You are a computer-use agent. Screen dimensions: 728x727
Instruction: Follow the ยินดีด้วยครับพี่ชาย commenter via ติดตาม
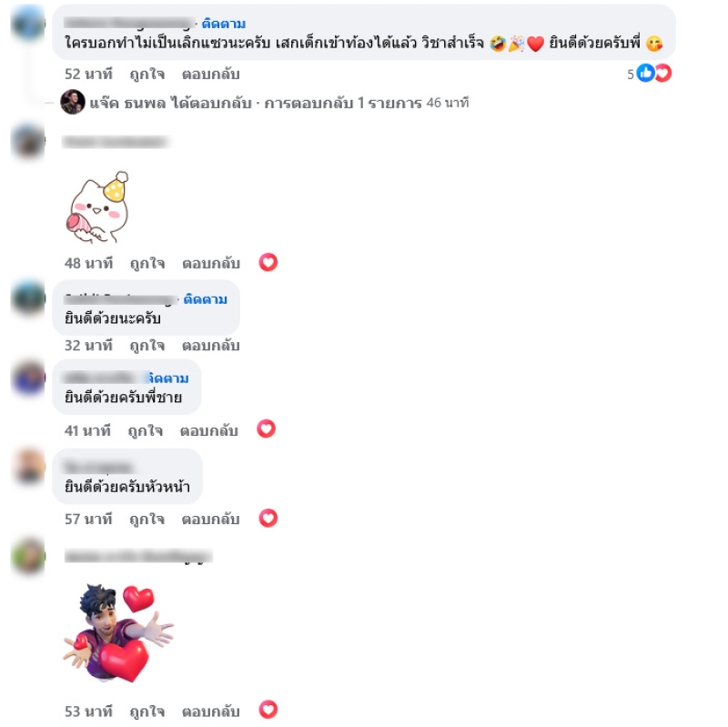pyautogui.click(x=168, y=379)
